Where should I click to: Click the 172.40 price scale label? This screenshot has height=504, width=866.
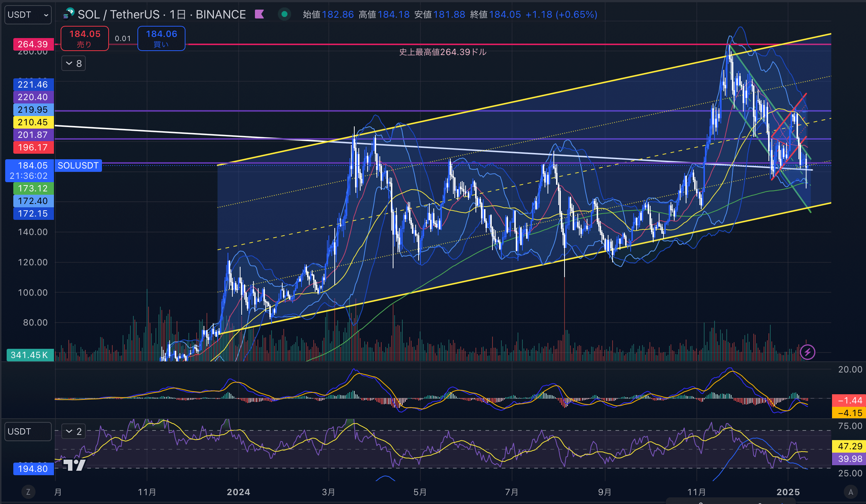33,201
